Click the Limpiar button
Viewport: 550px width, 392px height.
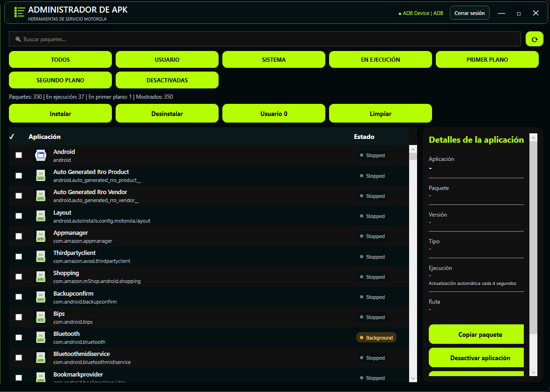(x=380, y=114)
